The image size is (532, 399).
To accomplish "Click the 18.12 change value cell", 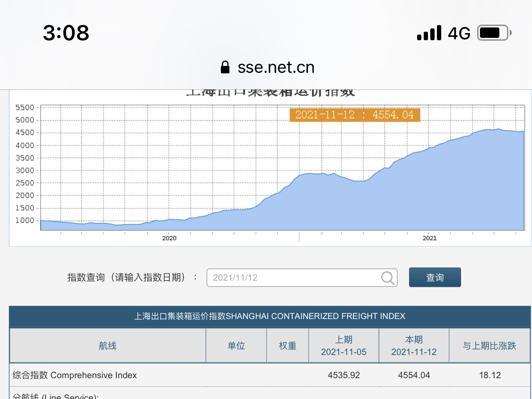I will click(489, 375).
